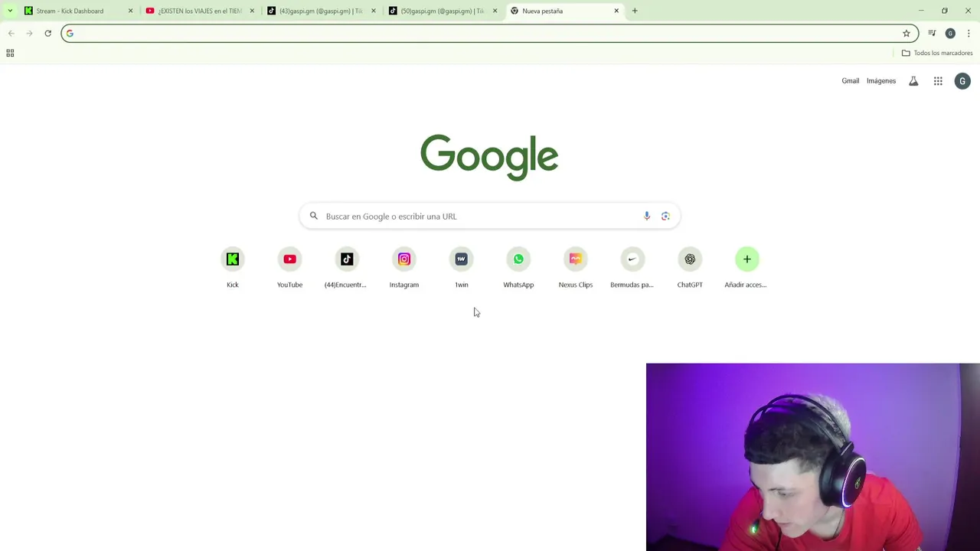Open Todos los marcadores folder

(x=937, y=53)
